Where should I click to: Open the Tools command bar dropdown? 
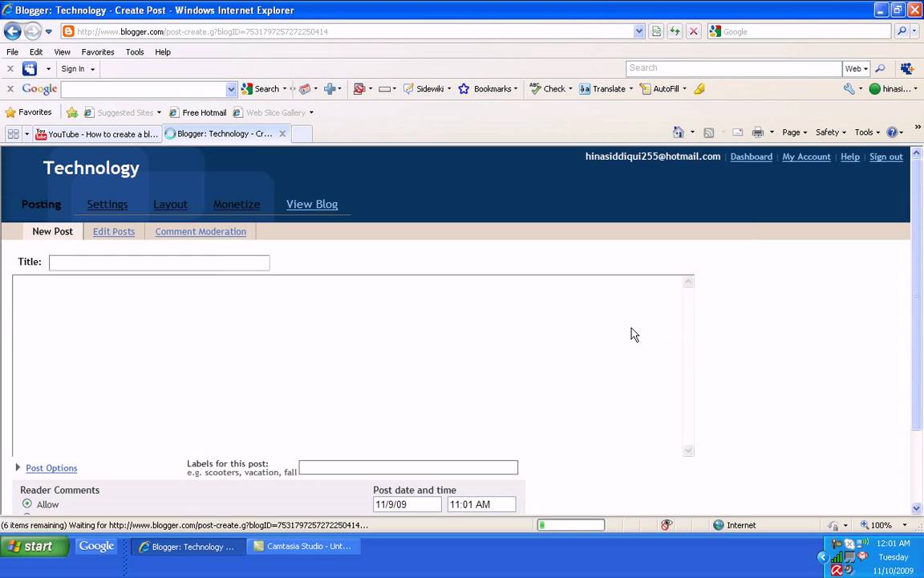pos(867,132)
